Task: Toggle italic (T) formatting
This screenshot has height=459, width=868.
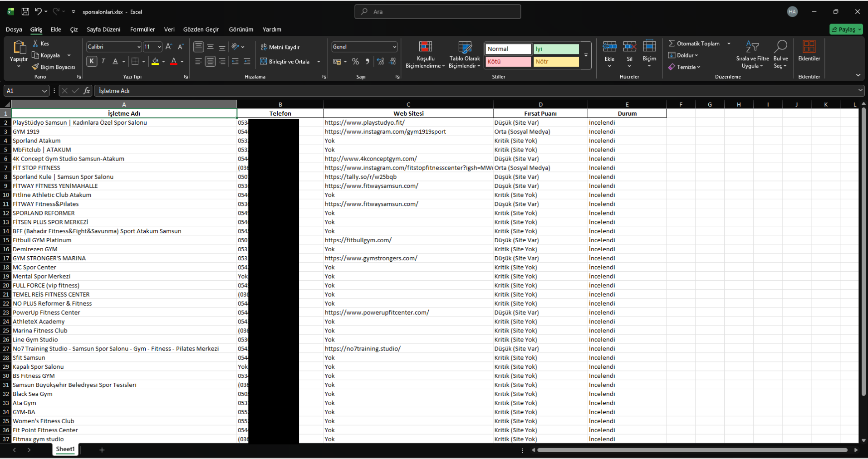Action: tap(103, 61)
